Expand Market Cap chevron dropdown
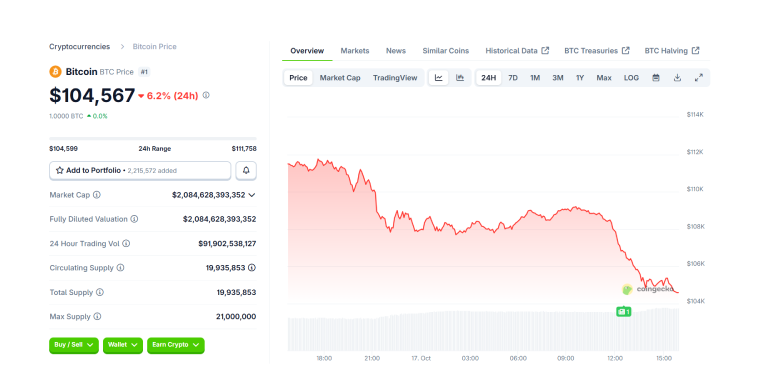Viewport: 783px width, 388px height. pyautogui.click(x=252, y=195)
